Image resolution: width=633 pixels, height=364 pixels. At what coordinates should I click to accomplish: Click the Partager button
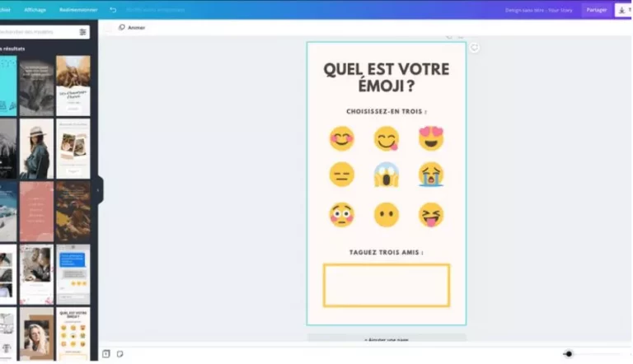click(x=596, y=10)
